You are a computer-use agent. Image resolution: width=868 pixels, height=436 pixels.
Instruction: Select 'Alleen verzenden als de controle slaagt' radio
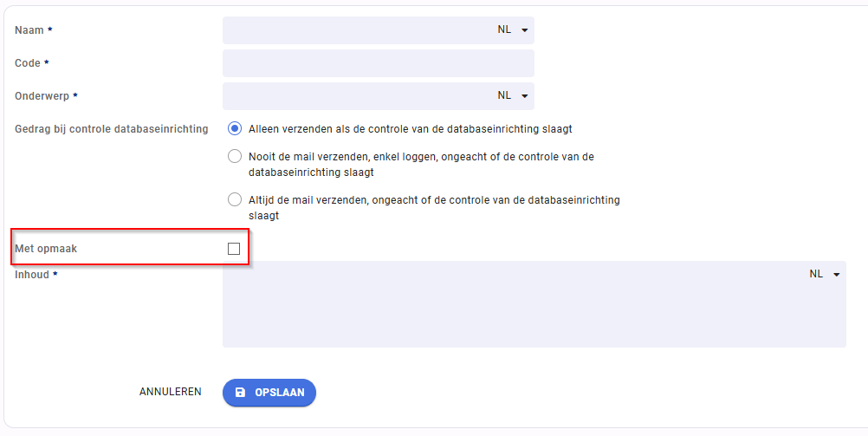[x=235, y=128]
